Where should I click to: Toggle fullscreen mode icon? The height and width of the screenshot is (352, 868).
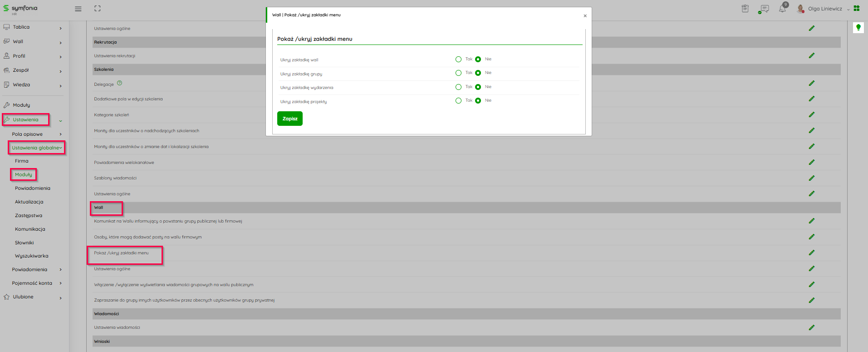coord(98,9)
